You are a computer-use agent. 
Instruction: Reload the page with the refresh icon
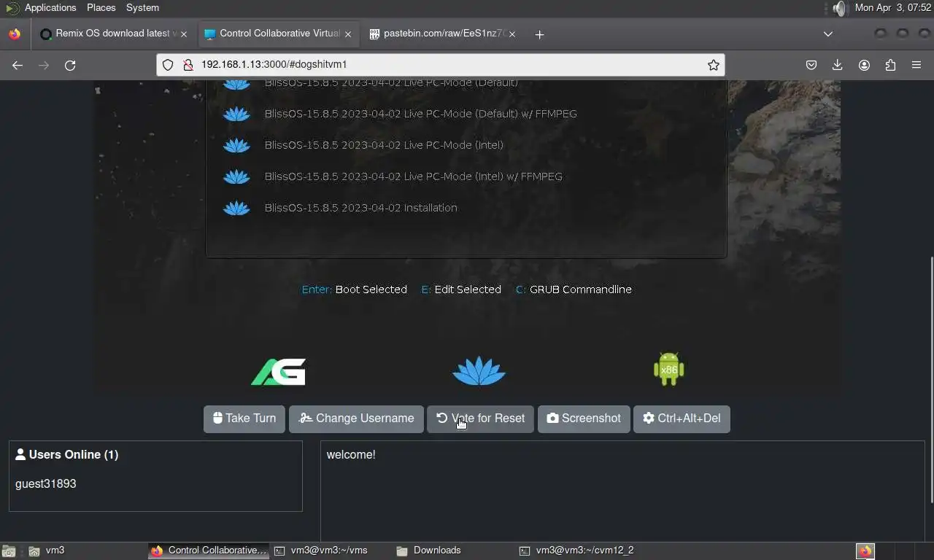pyautogui.click(x=70, y=65)
